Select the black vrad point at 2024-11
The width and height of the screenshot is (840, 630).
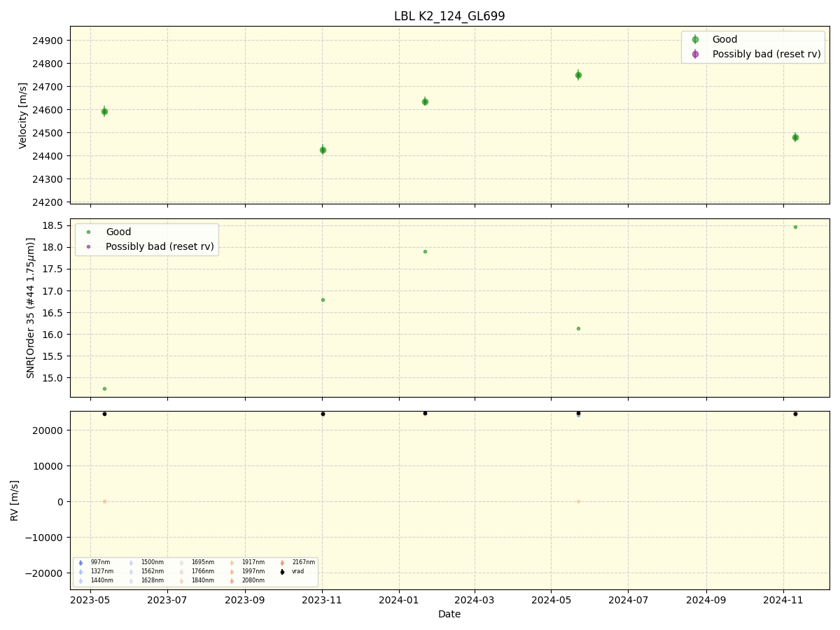795,414
